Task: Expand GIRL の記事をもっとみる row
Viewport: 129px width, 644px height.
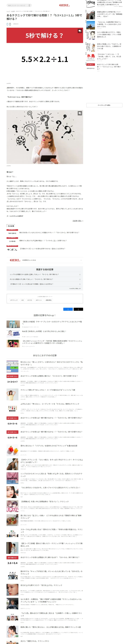Action: pyautogui.click(x=45, y=260)
